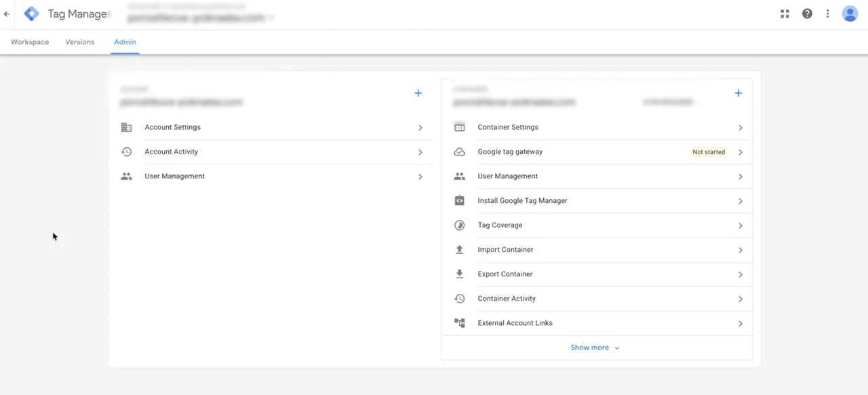868x395 pixels.
Task: Open Import Container link text
Action: click(505, 249)
